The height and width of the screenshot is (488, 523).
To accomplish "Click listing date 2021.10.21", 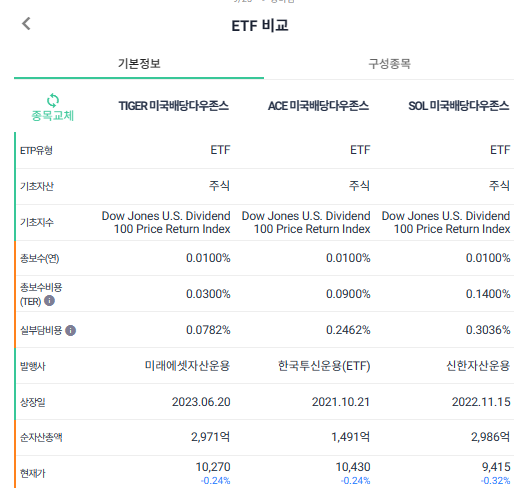I will (341, 402).
